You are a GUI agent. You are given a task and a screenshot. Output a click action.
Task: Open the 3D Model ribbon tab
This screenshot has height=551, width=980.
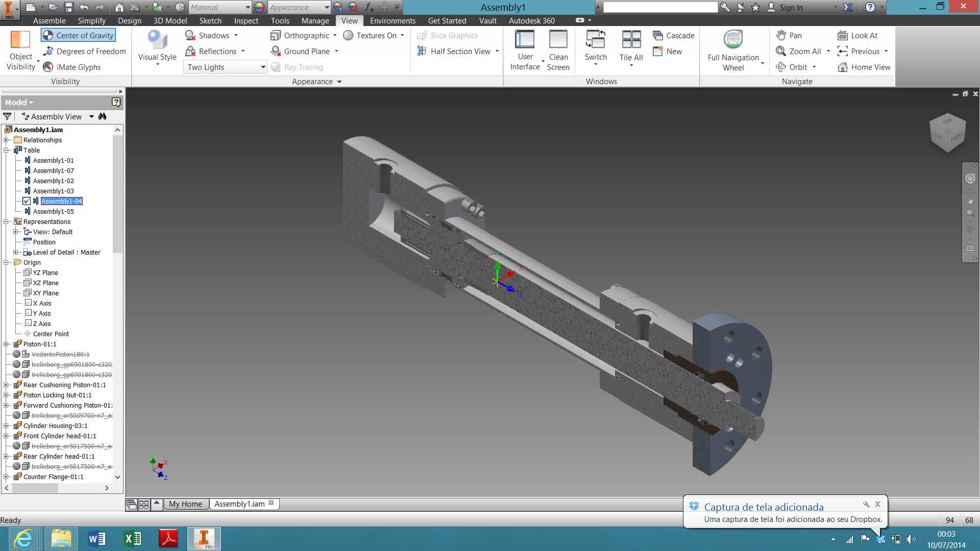tap(170, 20)
